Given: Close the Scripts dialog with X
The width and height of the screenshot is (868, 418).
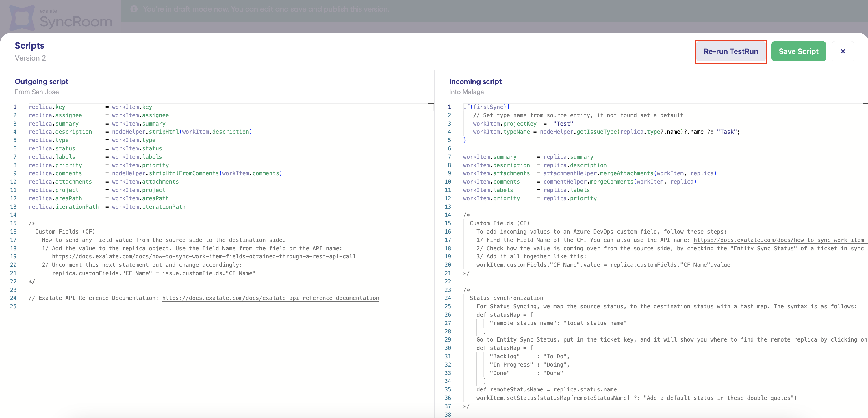Looking at the screenshot, I should [842, 51].
